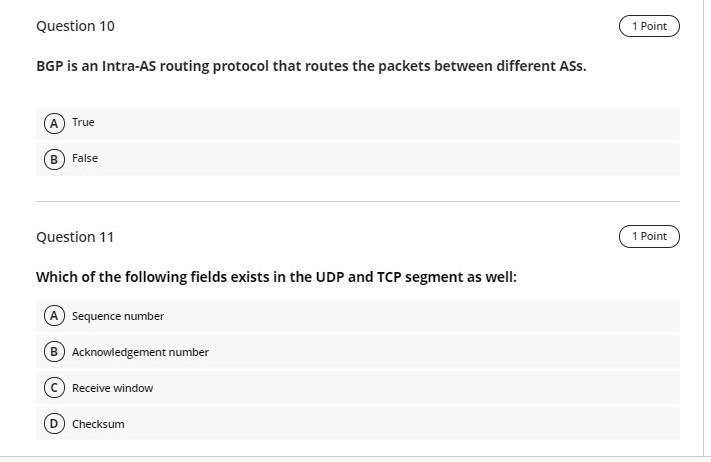The height and width of the screenshot is (462, 711).
Task: Click the vertical border at right edge
Action: tap(703, 228)
